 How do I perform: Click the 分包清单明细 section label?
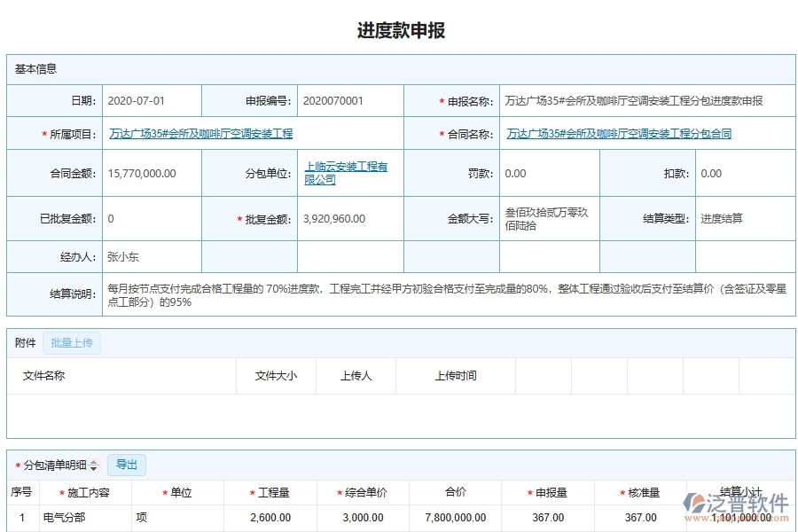pos(62,464)
